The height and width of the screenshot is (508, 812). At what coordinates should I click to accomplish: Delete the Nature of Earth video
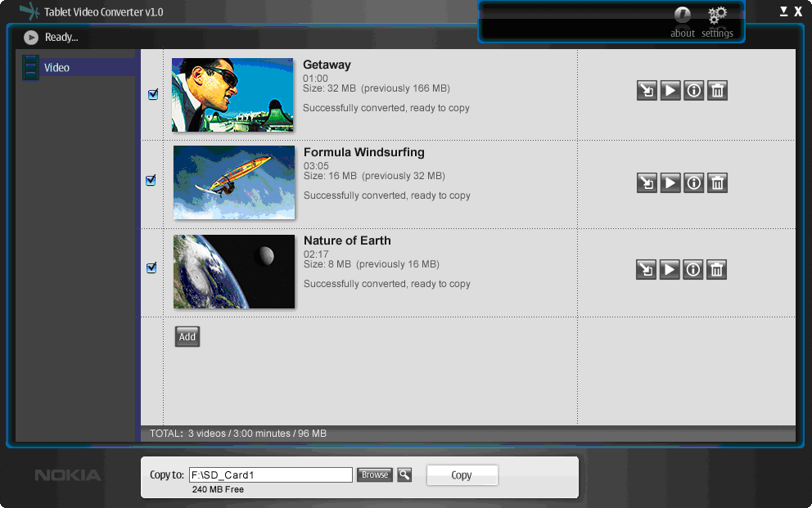click(x=717, y=270)
